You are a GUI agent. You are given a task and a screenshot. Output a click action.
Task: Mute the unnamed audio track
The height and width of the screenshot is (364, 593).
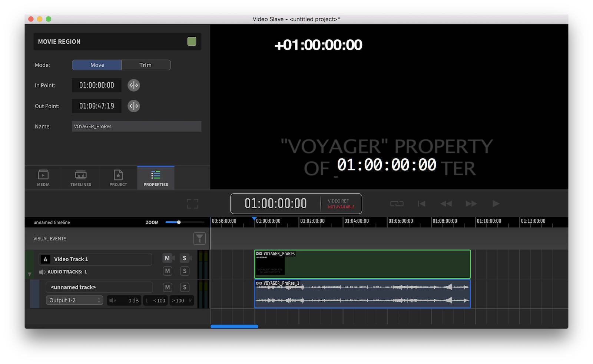click(168, 287)
